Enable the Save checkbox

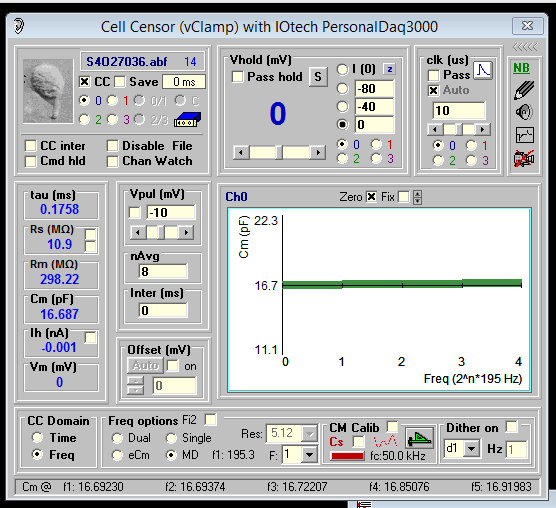[x=120, y=82]
